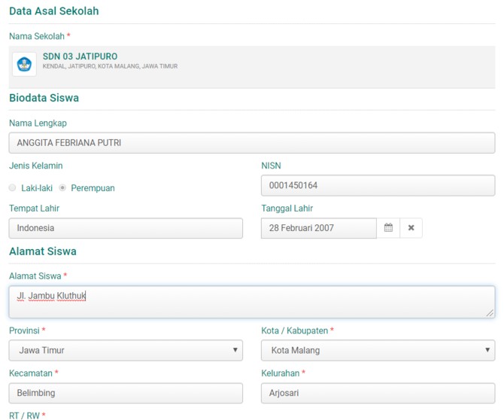Click the Nama Sekolah label
This screenshot has height=420, width=504.
[37, 36]
